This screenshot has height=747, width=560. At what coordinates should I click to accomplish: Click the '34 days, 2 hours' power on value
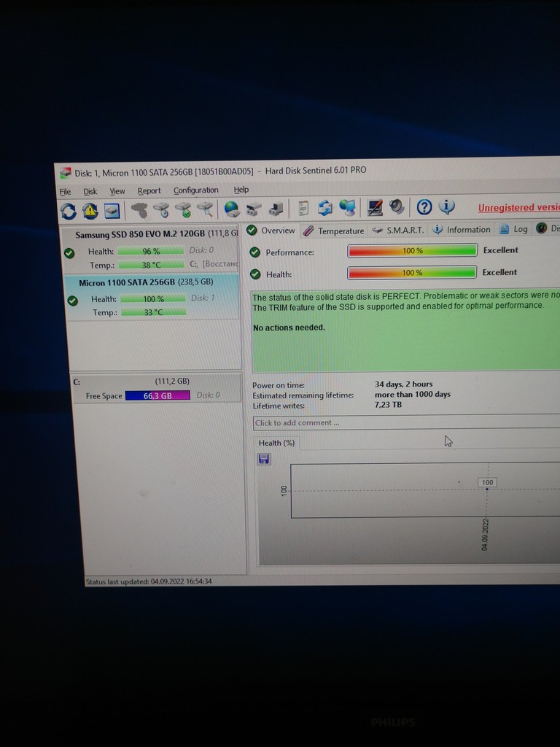coord(404,384)
